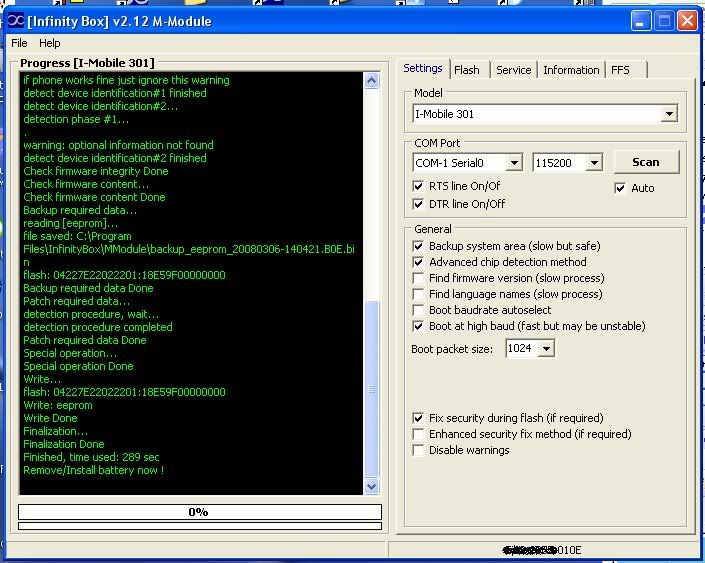Switch to the FFS tab
The width and height of the screenshot is (705, 563).
tap(620, 70)
